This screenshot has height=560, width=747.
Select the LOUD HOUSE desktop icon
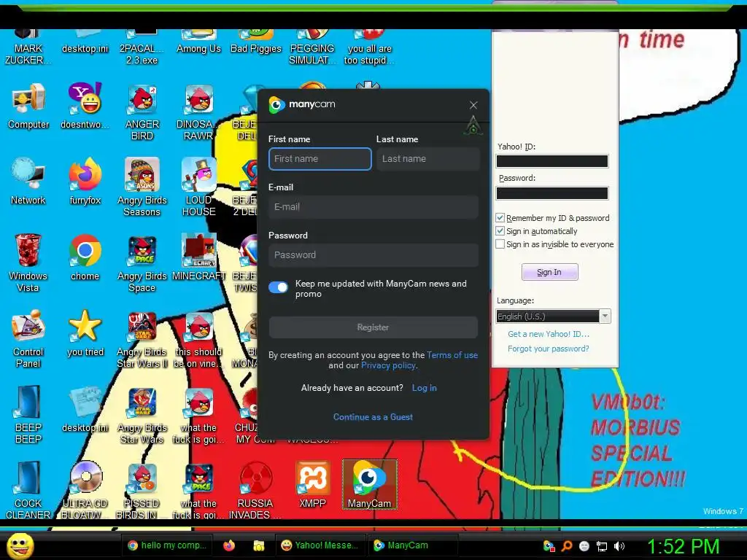click(x=198, y=187)
